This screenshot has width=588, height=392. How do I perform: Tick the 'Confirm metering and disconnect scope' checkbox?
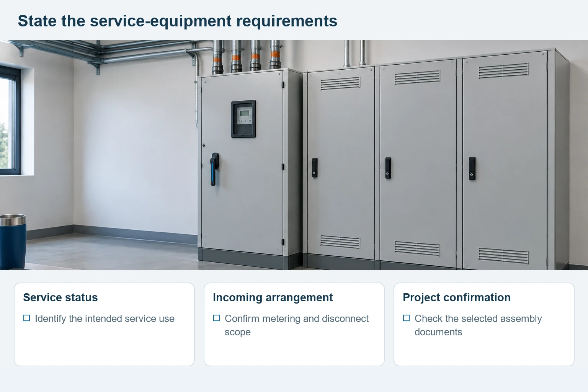click(x=216, y=318)
